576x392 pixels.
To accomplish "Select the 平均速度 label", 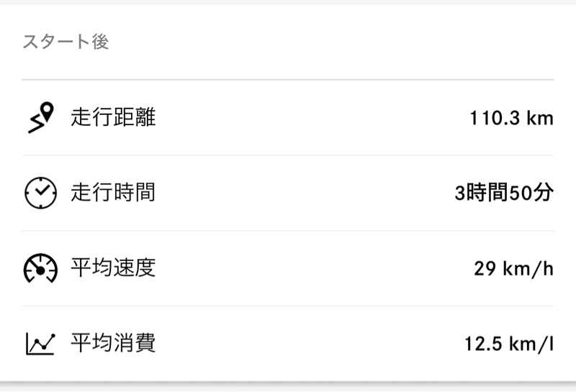I will (113, 268).
